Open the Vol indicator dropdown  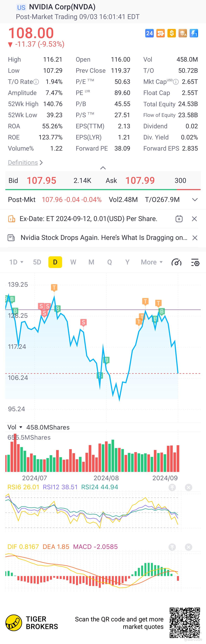click(21, 427)
